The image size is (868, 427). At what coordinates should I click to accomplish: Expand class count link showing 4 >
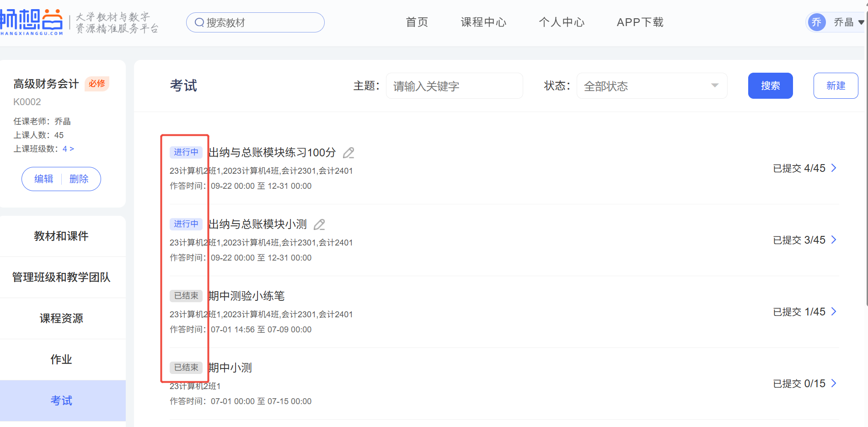[68, 149]
